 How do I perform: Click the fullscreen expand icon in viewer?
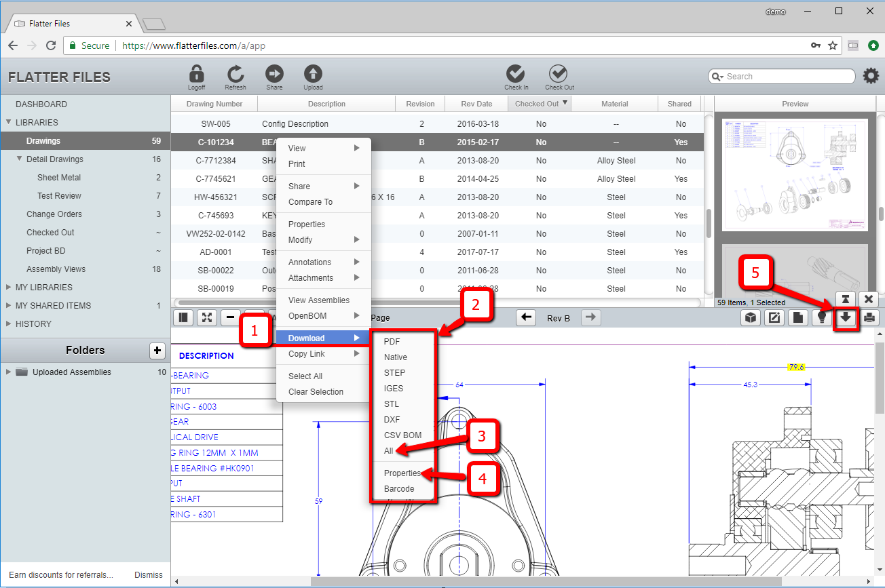coord(207,317)
